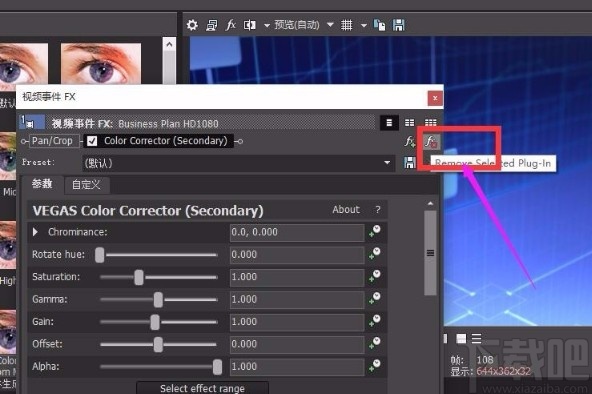Open video output FX icon in preview toolbar

[230, 25]
